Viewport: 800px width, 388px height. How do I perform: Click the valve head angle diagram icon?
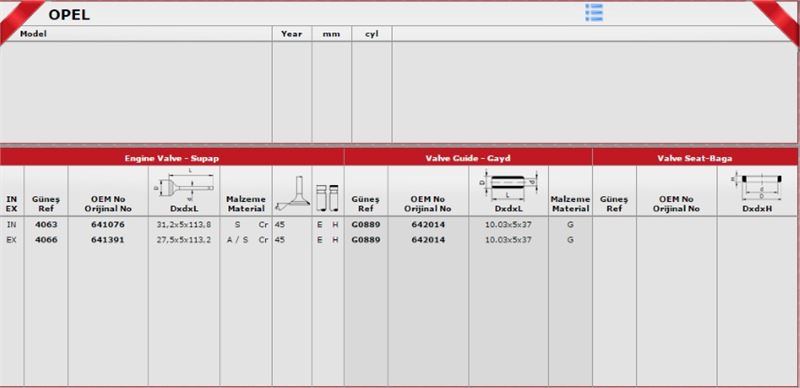point(292,193)
